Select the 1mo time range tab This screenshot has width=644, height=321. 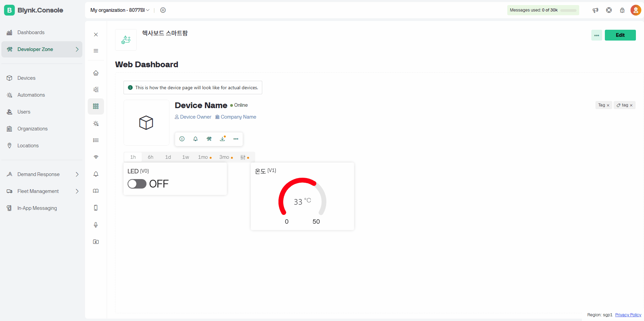tap(205, 157)
